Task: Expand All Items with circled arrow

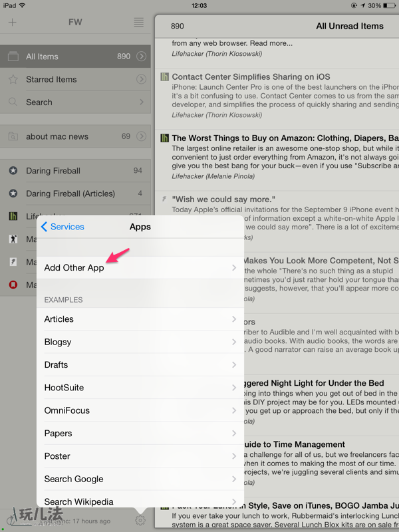Action: (141, 57)
